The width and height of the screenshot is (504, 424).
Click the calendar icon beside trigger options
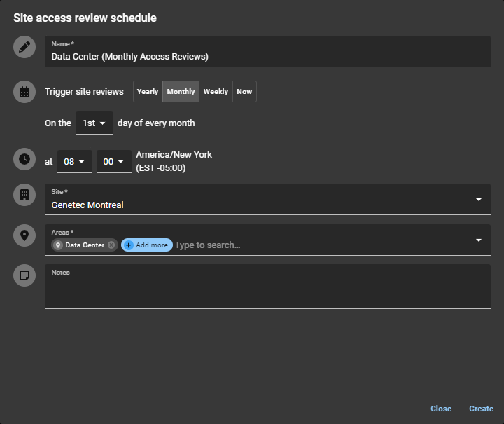pyautogui.click(x=24, y=92)
